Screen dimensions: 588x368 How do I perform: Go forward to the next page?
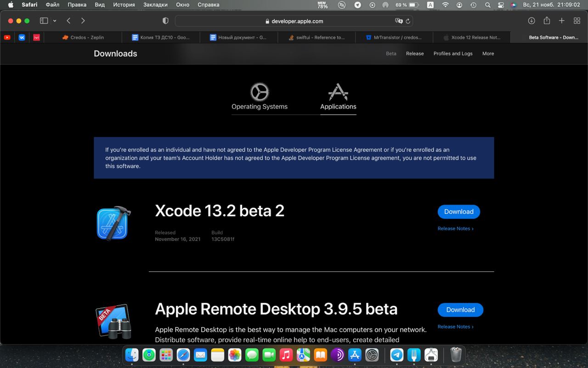pos(83,21)
